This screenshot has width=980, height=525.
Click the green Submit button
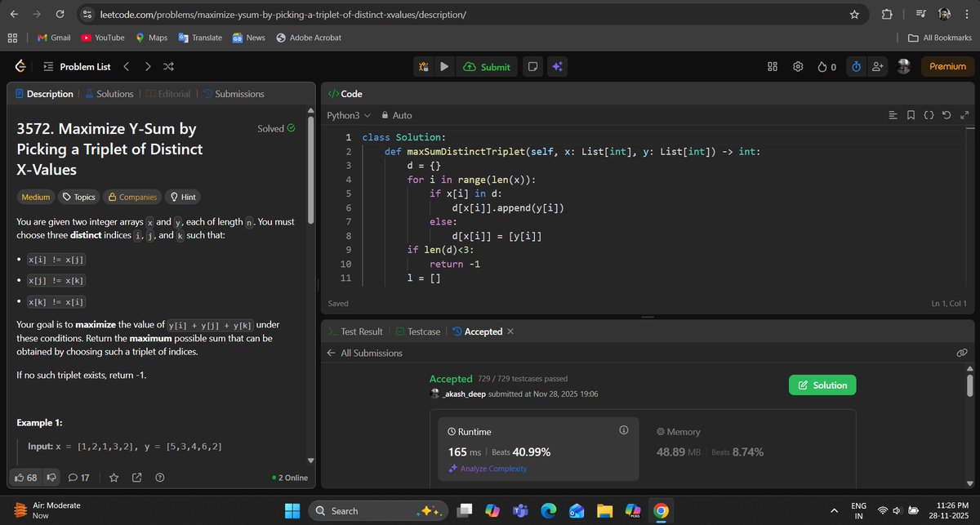(x=486, y=67)
